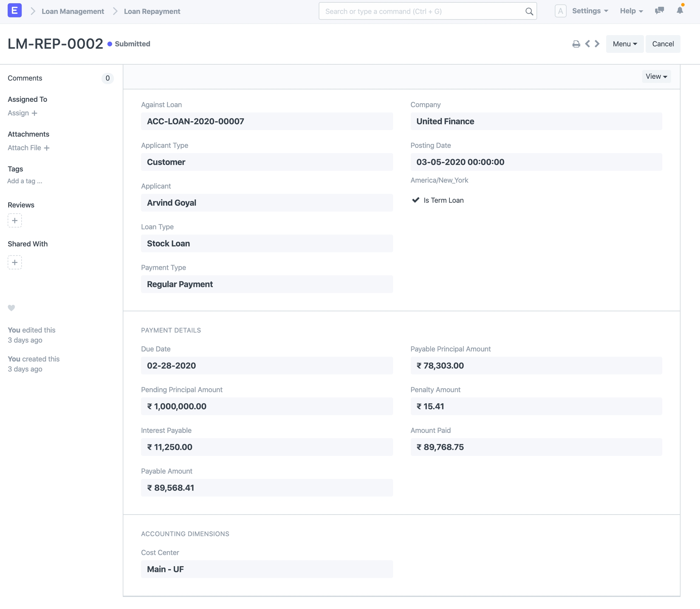Open the Help menu
Screen dimensions: 700x609
(631, 11)
